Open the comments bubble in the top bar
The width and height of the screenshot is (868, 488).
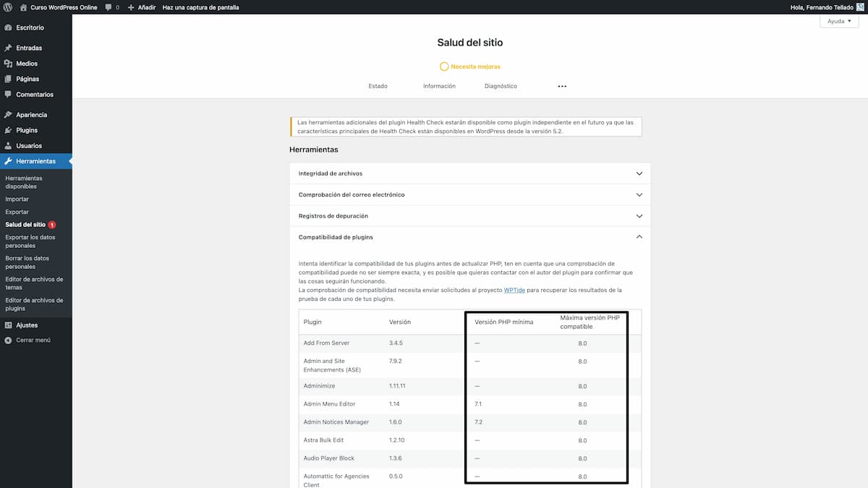[x=107, y=7]
